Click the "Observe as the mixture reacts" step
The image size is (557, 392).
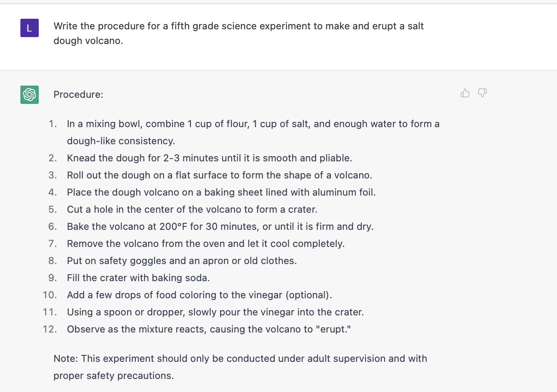tap(209, 329)
